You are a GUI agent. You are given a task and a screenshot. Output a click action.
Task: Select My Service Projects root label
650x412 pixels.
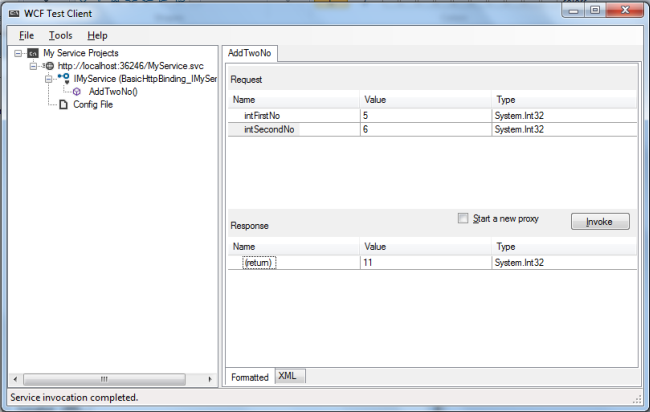pos(81,53)
